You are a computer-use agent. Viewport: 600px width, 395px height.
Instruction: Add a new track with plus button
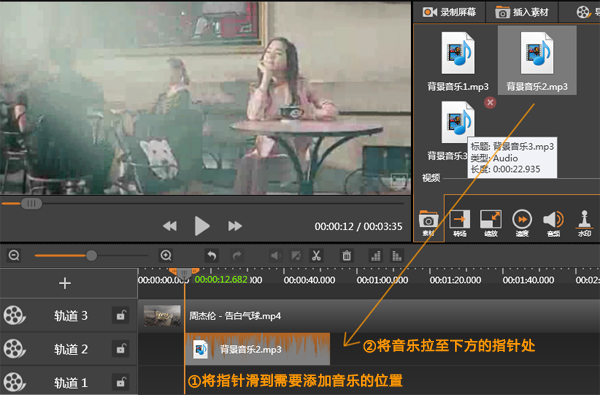click(65, 283)
